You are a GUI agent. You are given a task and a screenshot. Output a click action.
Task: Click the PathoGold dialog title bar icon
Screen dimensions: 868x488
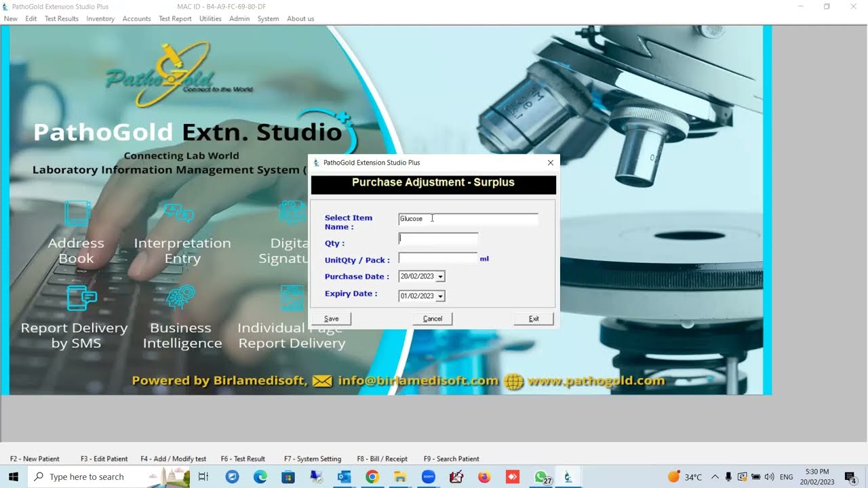(316, 163)
